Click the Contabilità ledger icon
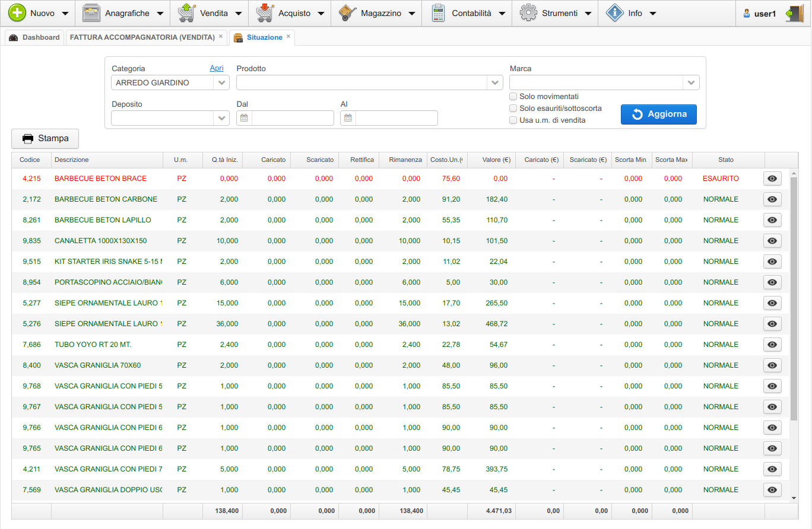The width and height of the screenshot is (812, 529). [438, 13]
